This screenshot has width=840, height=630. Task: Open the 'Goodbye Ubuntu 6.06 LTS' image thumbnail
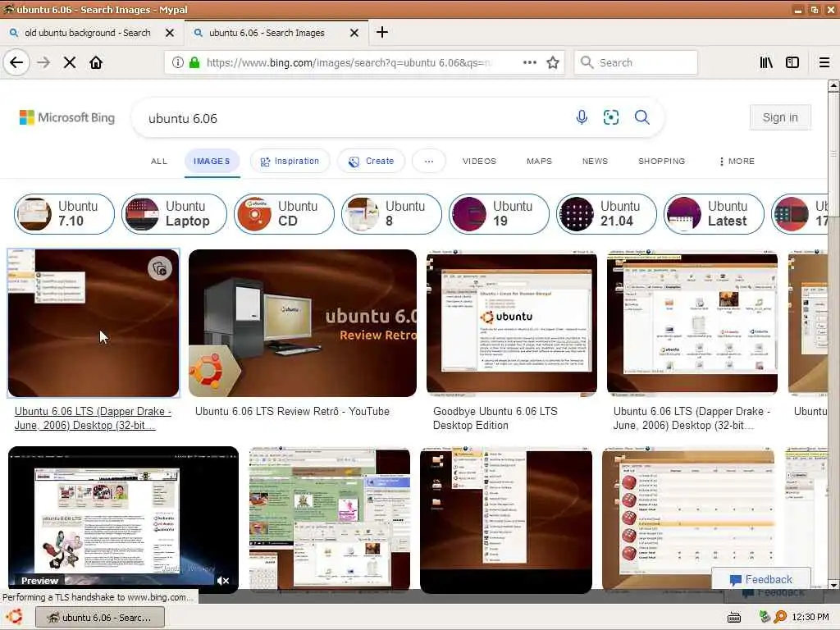coord(512,323)
